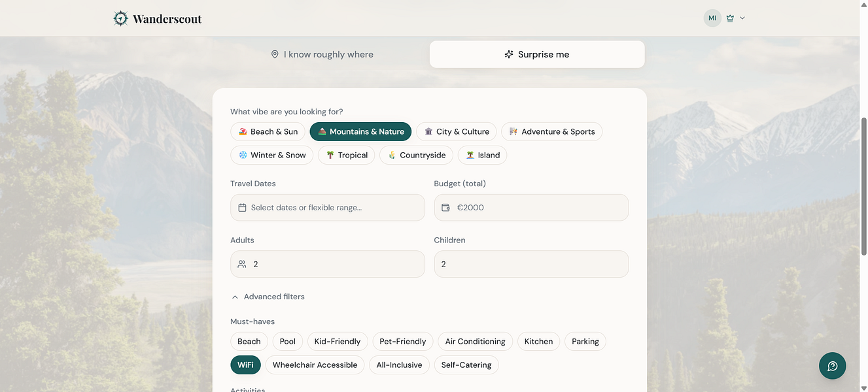Open the chat help bubble button
The image size is (868, 392).
click(833, 366)
